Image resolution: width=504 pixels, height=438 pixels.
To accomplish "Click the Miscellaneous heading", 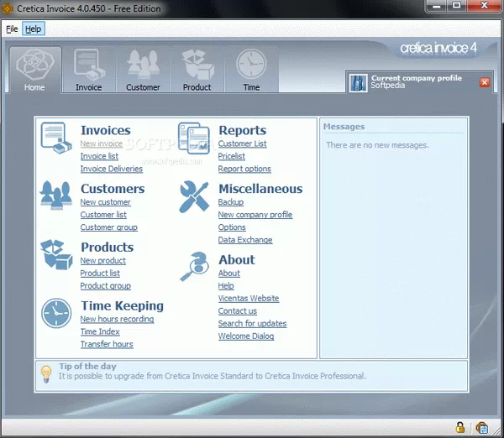I will point(260,189).
